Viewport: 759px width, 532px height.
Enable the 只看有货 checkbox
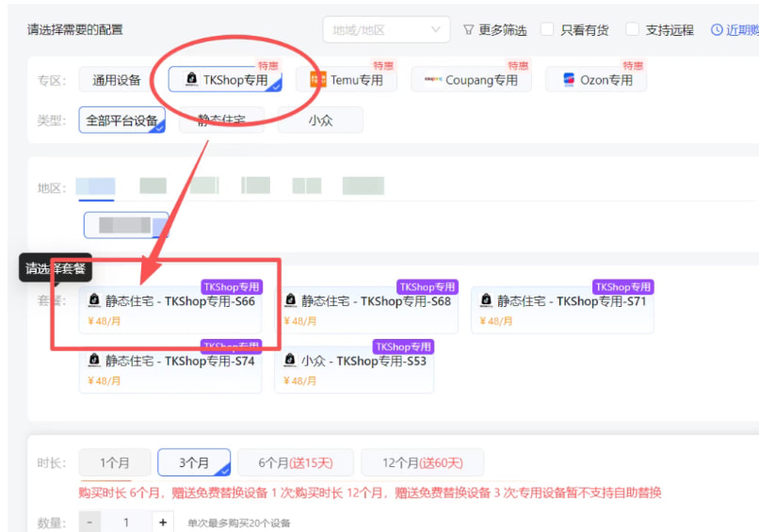tap(547, 29)
